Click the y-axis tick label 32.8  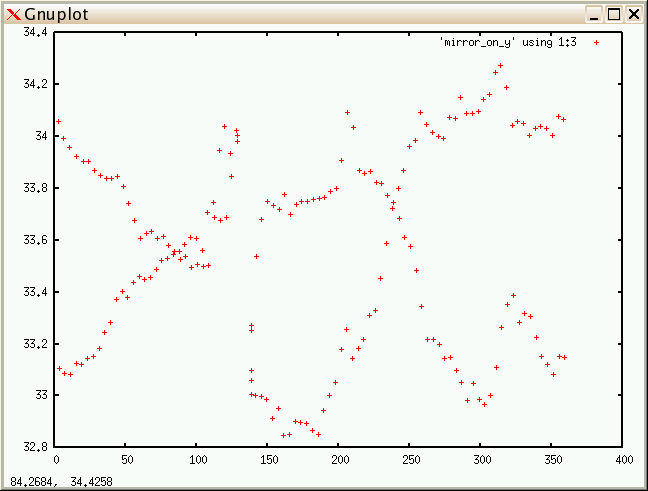tap(36, 447)
